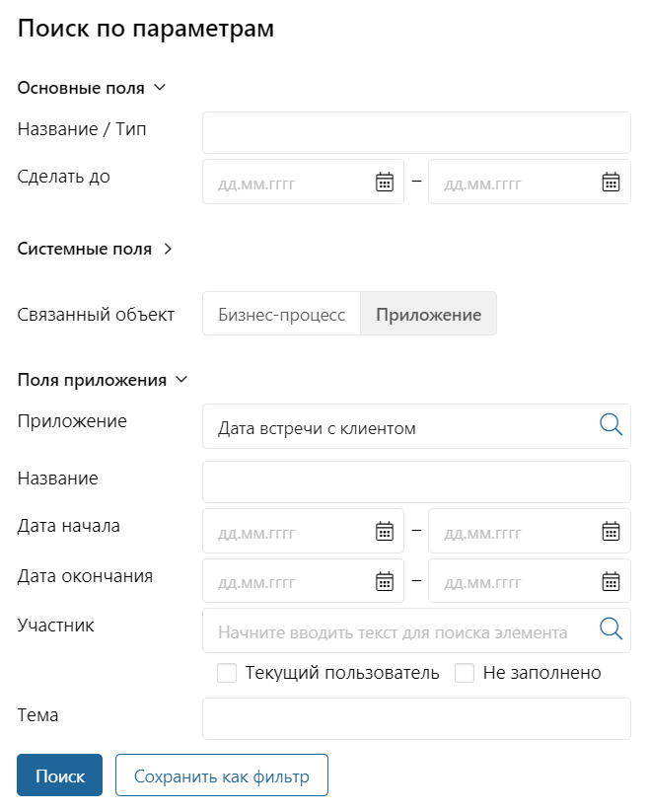
Task: Open calendar for 'Сделать до' start date
Action: point(384,182)
